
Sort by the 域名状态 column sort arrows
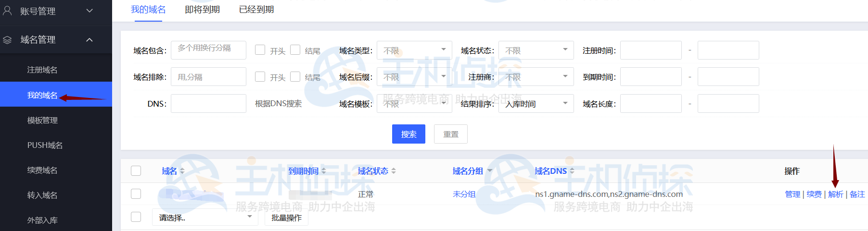[x=394, y=171]
